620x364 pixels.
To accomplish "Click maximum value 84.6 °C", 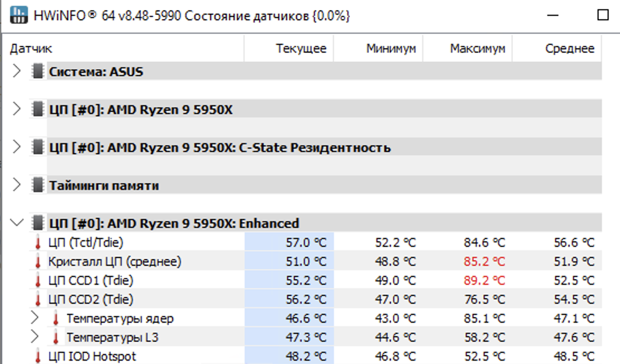I will 484,242.
